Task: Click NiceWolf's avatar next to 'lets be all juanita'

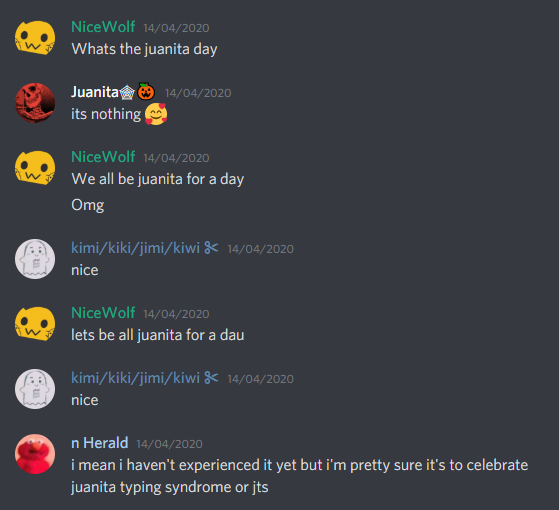Action: coord(35,324)
